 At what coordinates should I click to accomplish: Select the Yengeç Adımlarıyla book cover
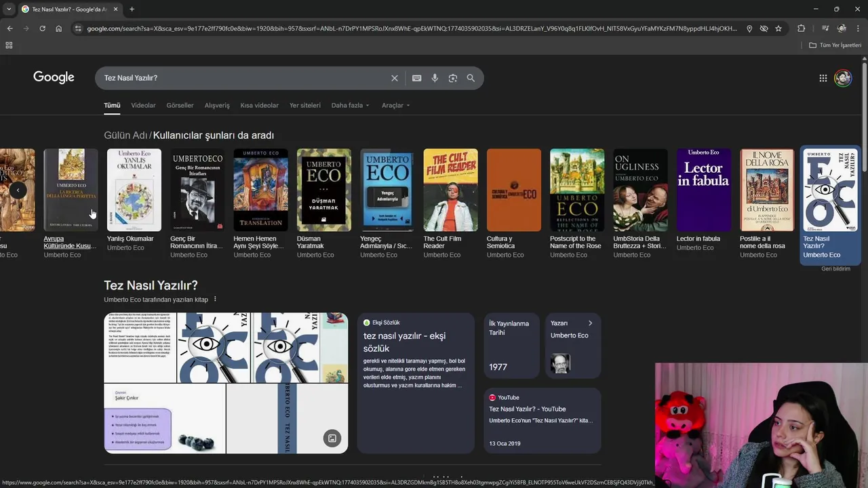(387, 190)
